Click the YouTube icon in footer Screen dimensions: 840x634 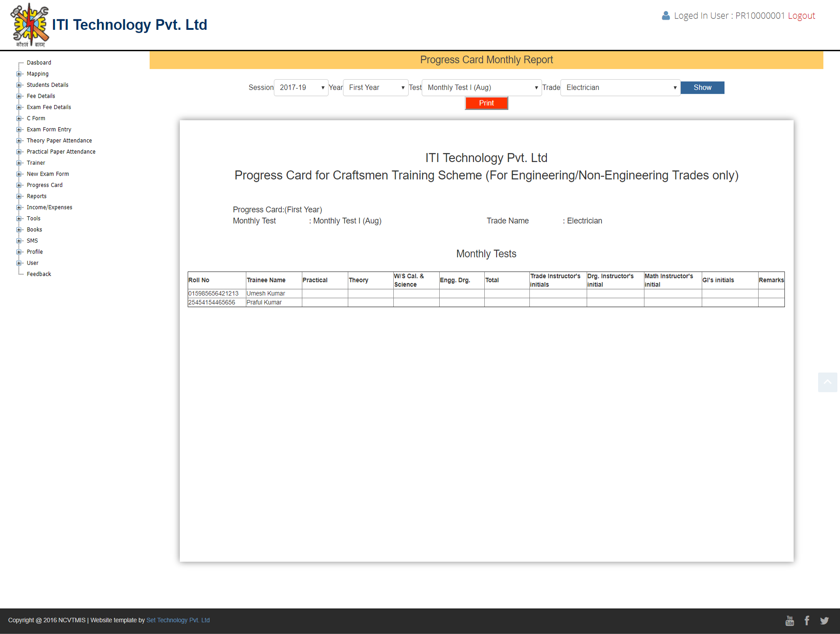[790, 620]
